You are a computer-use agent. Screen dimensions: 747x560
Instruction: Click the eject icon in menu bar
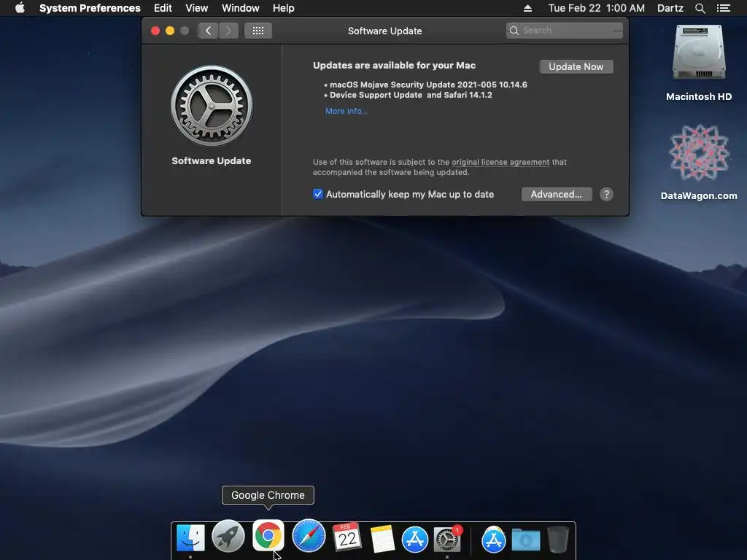527,8
